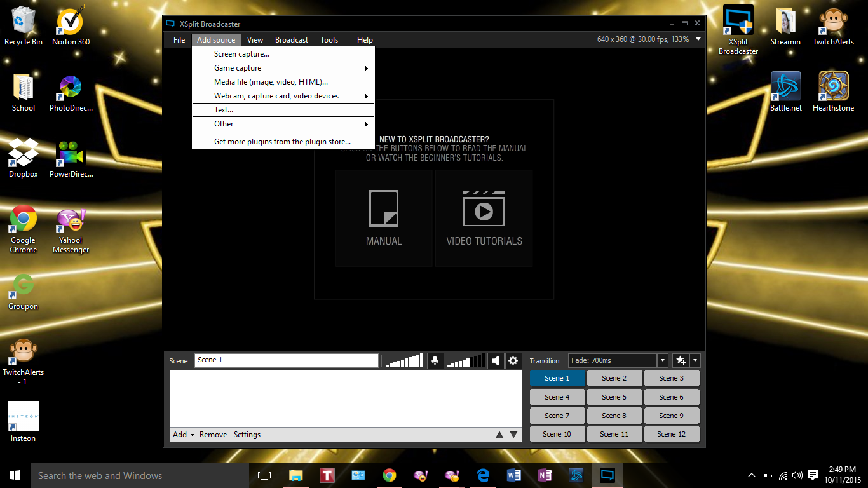Open the VIDEO TUTORIALS panel
Viewport: 868px width, 488px height.
[x=484, y=218]
